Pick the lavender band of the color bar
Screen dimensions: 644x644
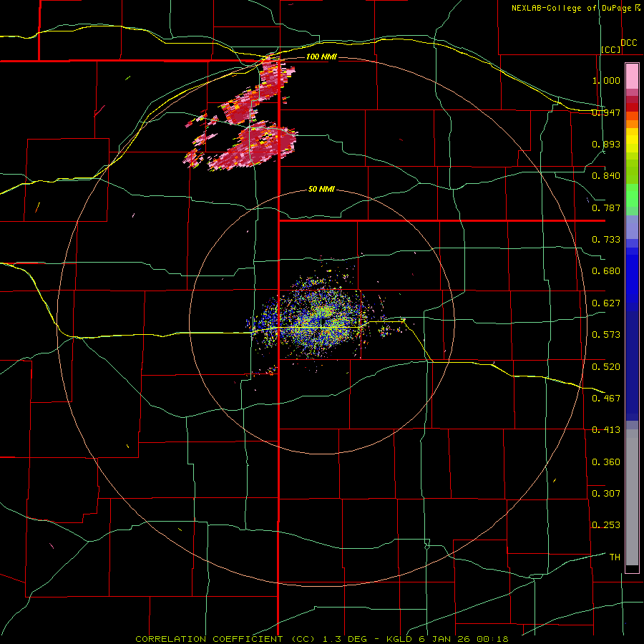coord(632,227)
